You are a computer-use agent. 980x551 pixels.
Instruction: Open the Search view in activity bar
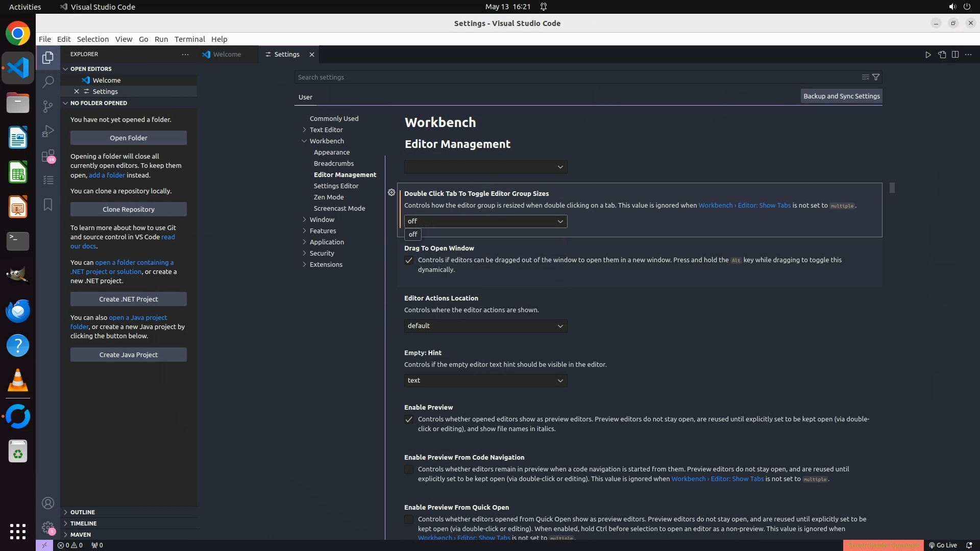point(48,82)
